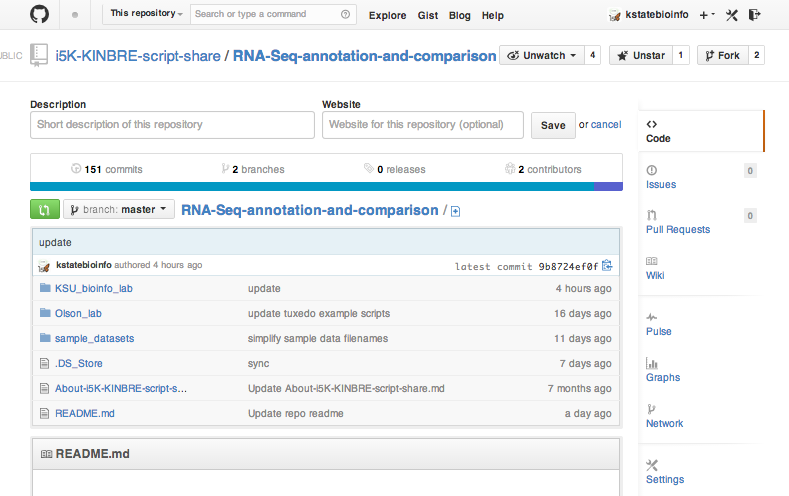Switch to the Pull Requests tab
This screenshot has width=789, height=496.
pyautogui.click(x=678, y=229)
